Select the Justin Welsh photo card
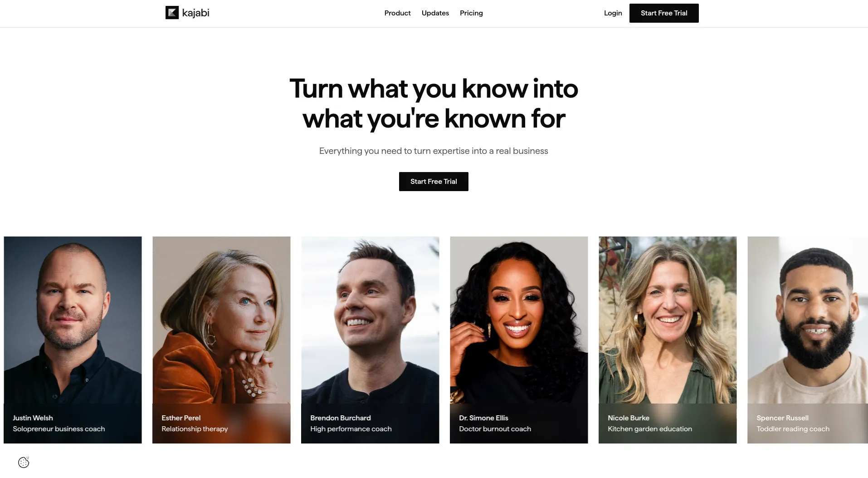 [73, 340]
